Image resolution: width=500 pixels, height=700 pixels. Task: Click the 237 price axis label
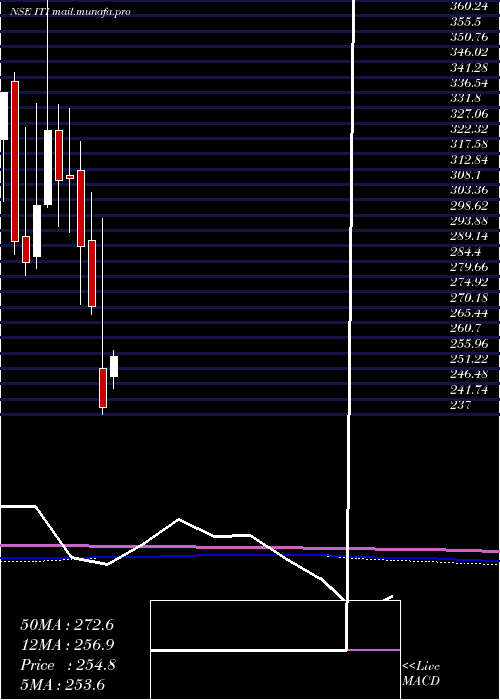point(460,405)
